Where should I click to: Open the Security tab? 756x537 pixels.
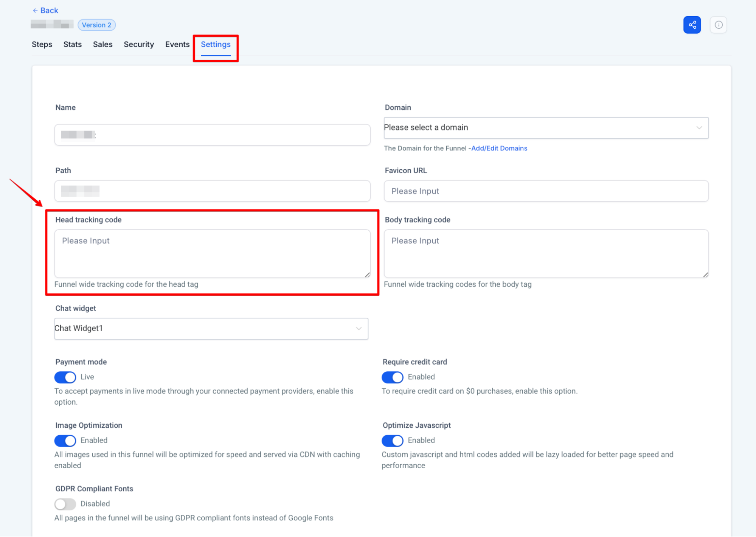coord(139,44)
